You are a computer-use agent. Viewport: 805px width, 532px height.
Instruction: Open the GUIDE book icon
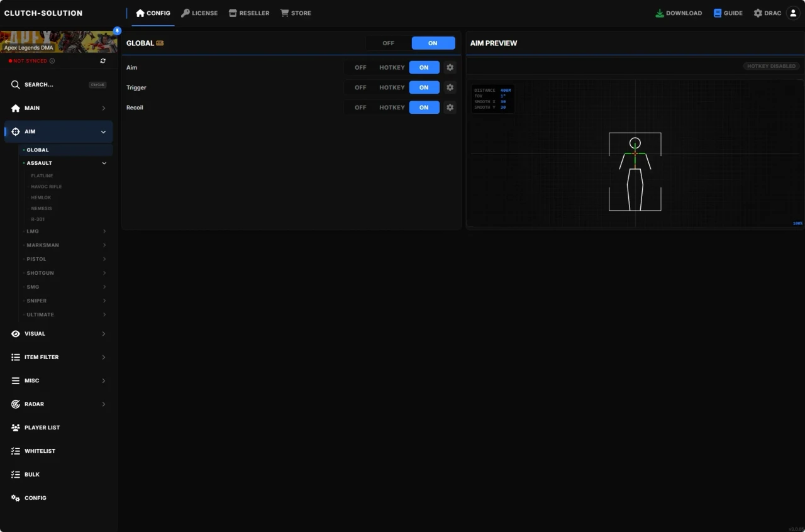(727, 13)
